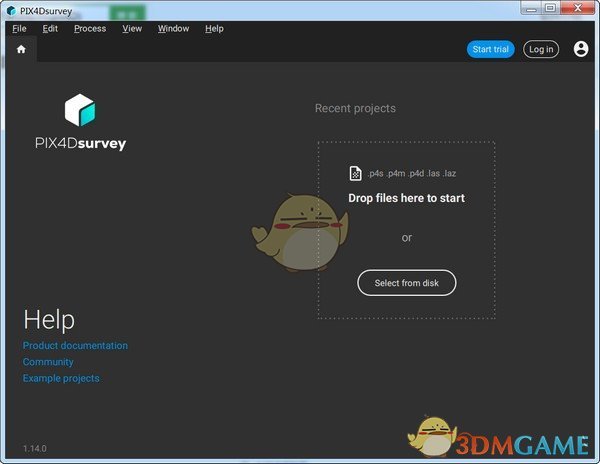The height and width of the screenshot is (464, 600).
Task: Click the version number 1.14.0
Action: pos(35,448)
